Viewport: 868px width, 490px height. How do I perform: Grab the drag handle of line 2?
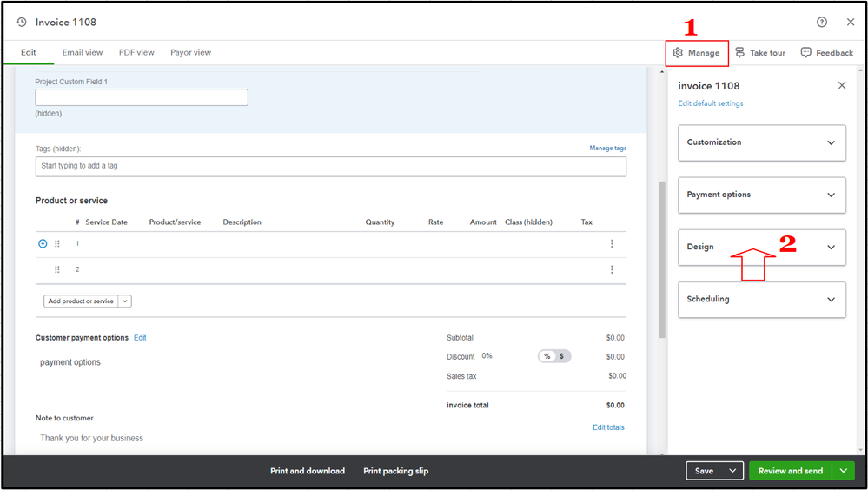(x=57, y=269)
